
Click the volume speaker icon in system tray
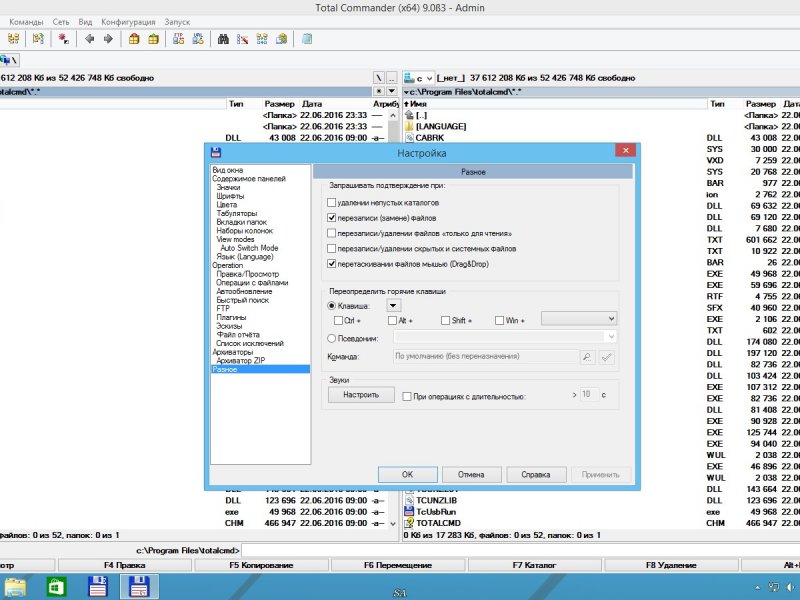coord(791,587)
